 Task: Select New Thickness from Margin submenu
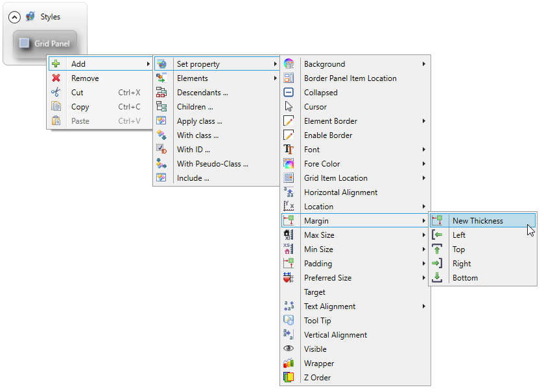click(x=477, y=221)
